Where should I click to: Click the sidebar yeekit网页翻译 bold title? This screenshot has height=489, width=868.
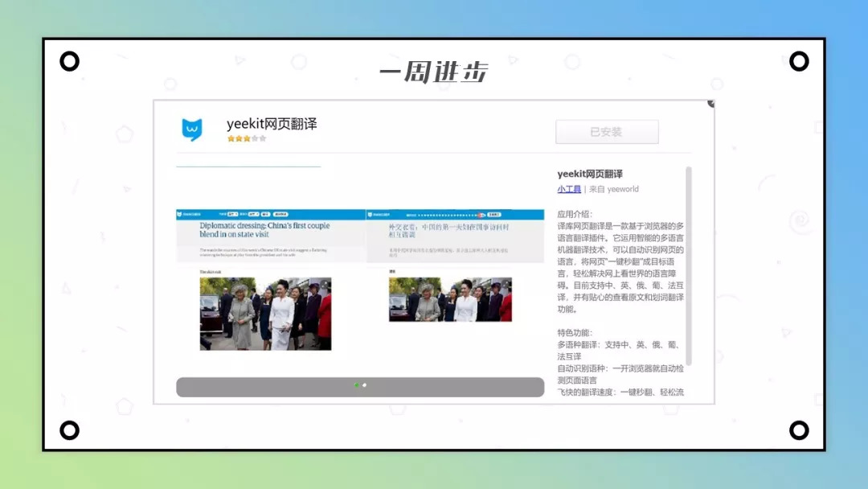click(590, 174)
